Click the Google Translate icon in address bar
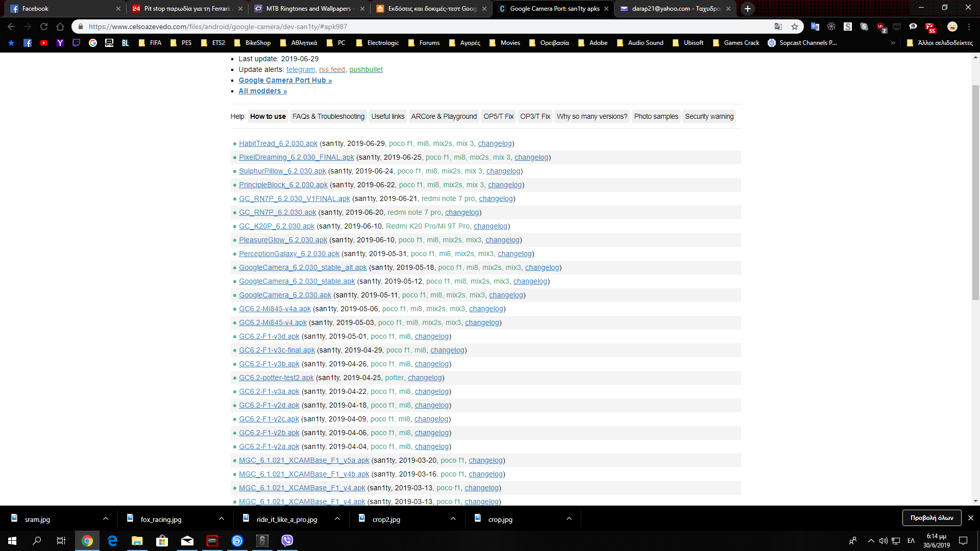This screenshot has width=980, height=551. (778, 27)
